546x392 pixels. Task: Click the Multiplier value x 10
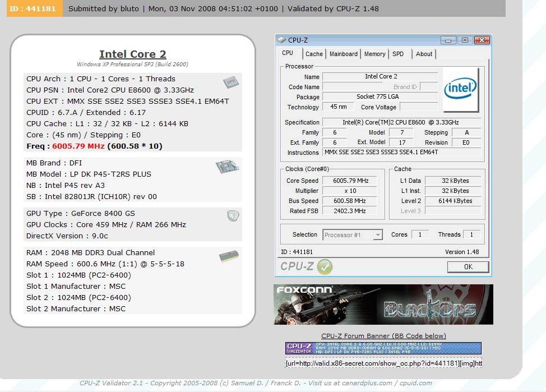pos(350,191)
